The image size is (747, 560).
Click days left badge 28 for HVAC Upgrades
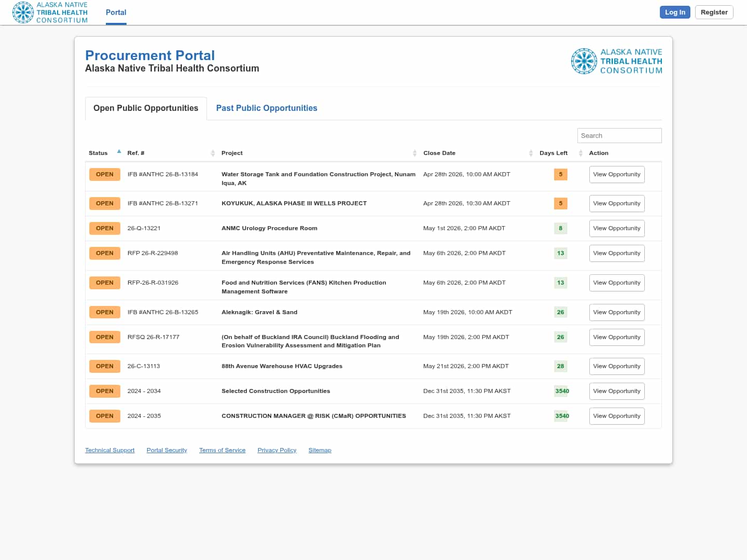pyautogui.click(x=560, y=367)
